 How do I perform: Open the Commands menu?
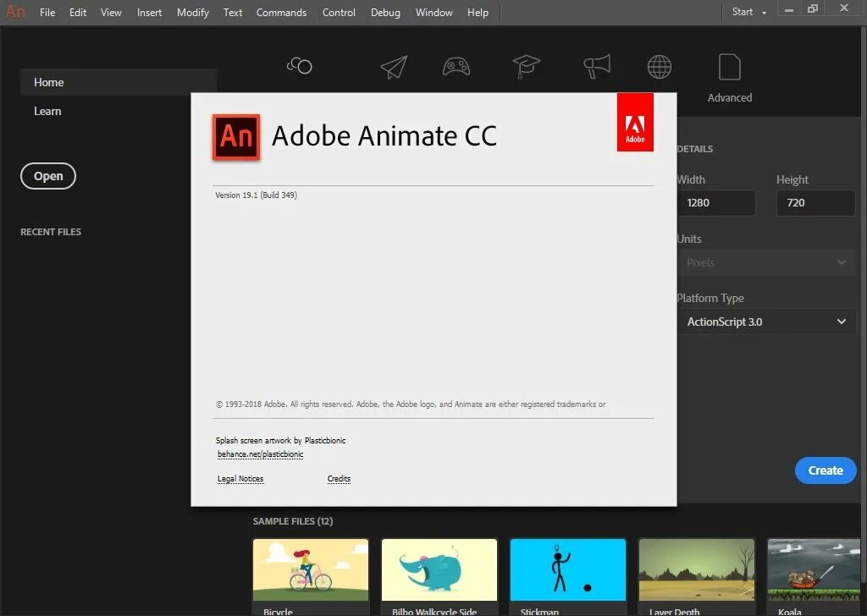tap(281, 12)
